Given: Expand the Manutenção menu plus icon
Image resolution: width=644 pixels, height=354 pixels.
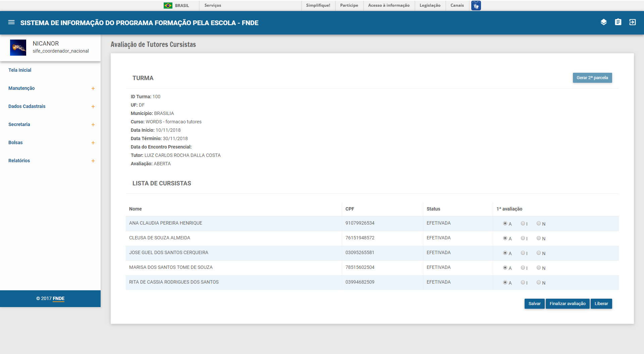Looking at the screenshot, I should coord(93,88).
